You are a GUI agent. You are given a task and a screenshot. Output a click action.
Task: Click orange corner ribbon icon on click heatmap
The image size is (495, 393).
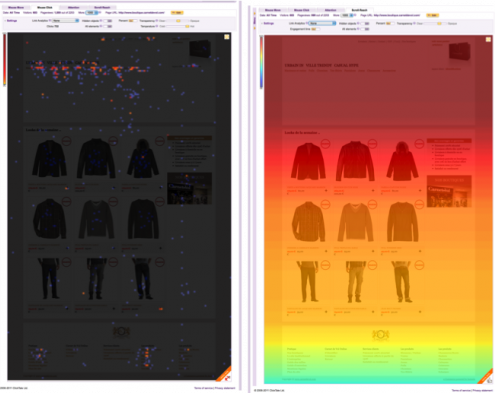pyautogui.click(x=224, y=374)
